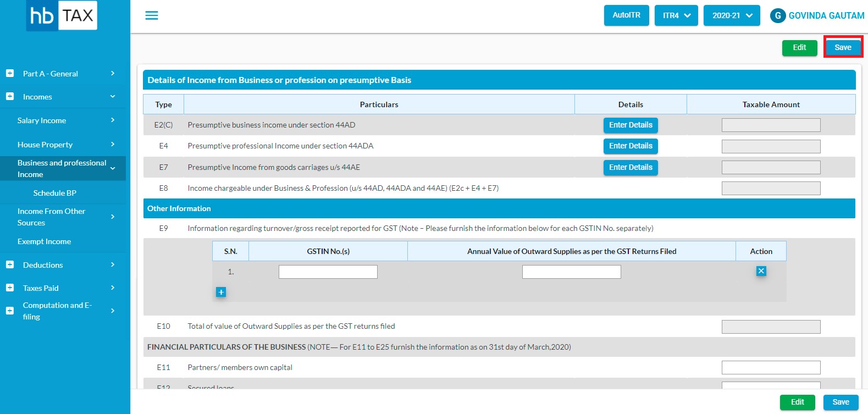Collapse Business and professional Income chevron
Image resolution: width=868 pixels, height=414 pixels.
(113, 168)
